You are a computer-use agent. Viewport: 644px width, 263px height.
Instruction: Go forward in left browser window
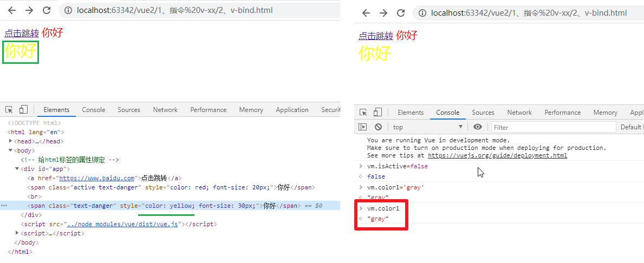[x=29, y=10]
